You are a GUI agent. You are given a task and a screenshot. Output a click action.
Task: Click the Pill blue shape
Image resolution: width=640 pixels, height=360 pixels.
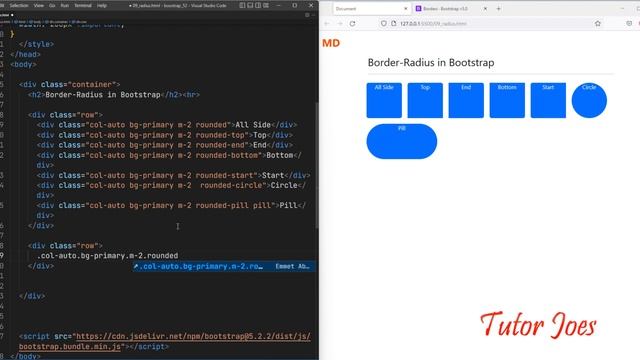pyautogui.click(x=402, y=141)
